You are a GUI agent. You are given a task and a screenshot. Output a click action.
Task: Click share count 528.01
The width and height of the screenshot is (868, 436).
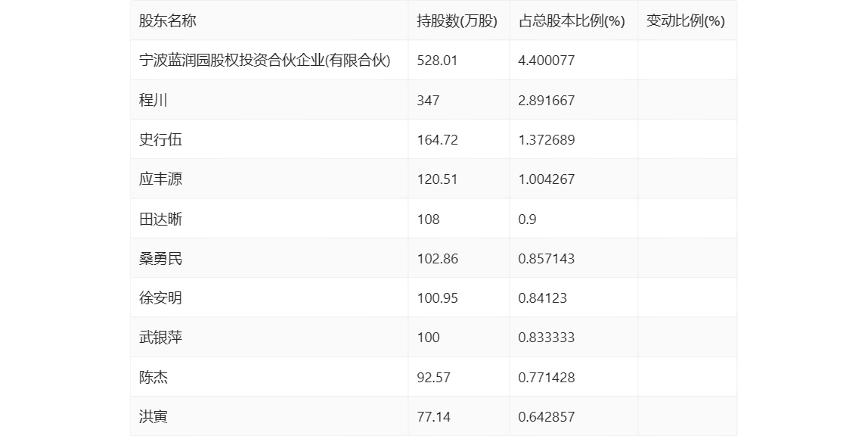tap(437, 61)
